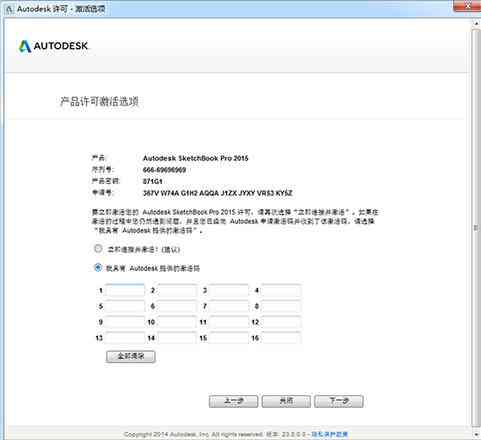Click activation code field 10
This screenshot has height=440, width=481.
177,322
